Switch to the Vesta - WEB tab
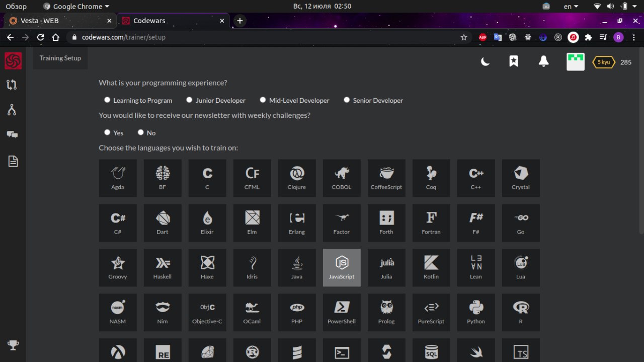This screenshot has height=362, width=644. (61, 21)
